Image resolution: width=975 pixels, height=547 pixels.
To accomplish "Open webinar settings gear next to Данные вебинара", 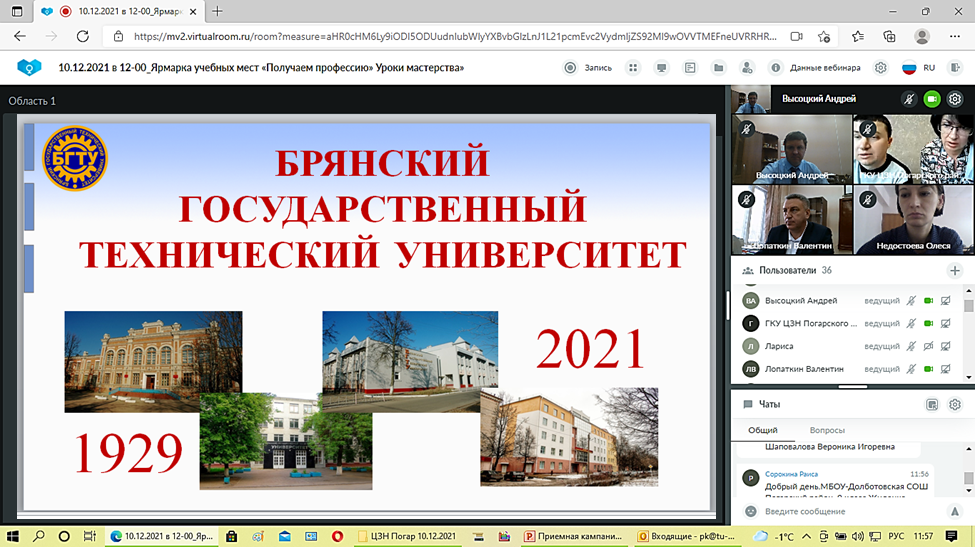I will click(x=880, y=68).
